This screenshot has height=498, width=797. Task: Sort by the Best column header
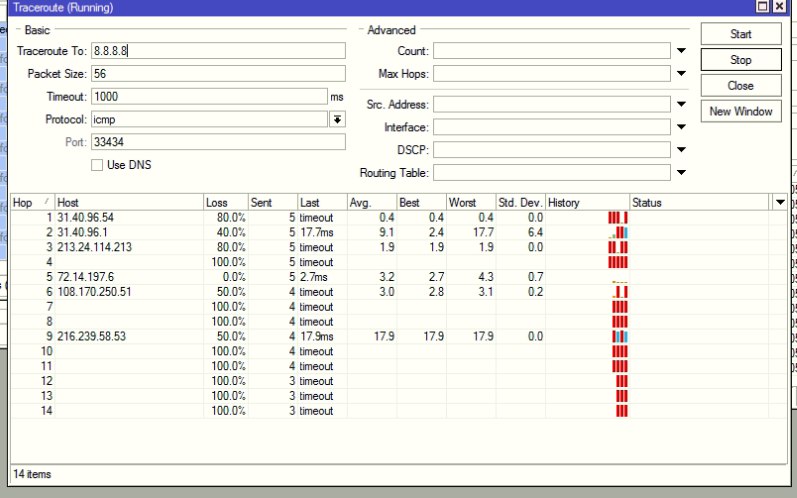click(421, 202)
